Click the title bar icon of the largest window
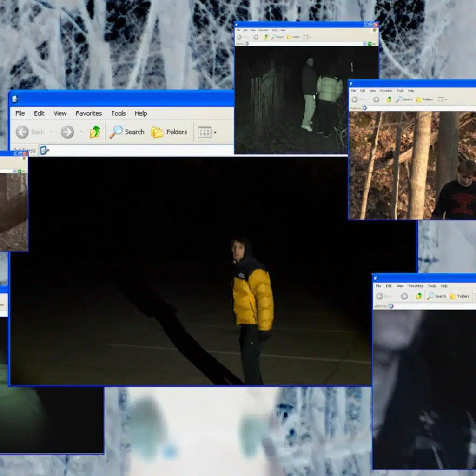Image resolution: width=476 pixels, height=476 pixels. [15, 99]
